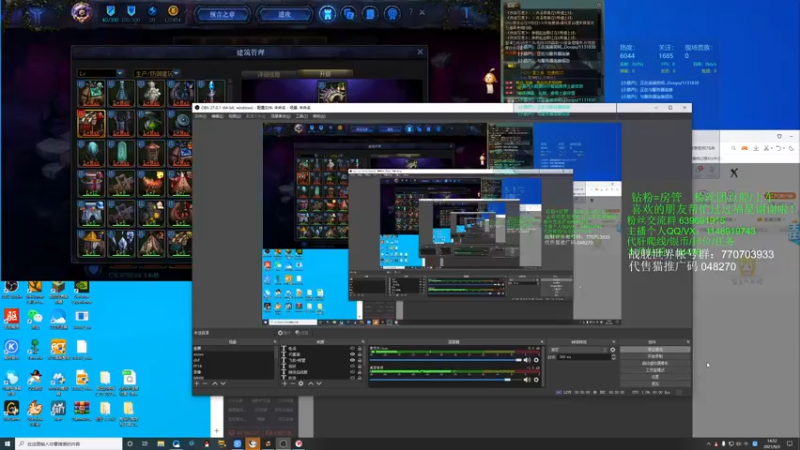Move source up with arrow button
Screen dimensions: 800x450
(311, 384)
